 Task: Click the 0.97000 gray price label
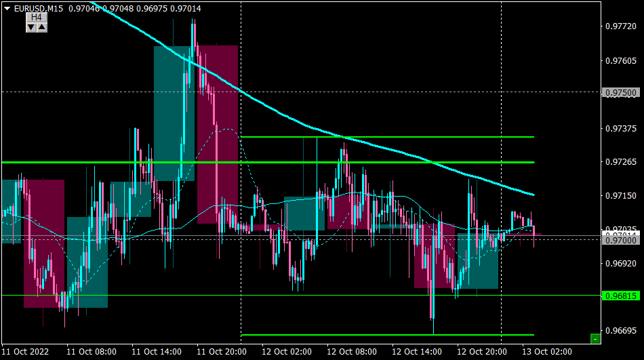[x=620, y=240]
